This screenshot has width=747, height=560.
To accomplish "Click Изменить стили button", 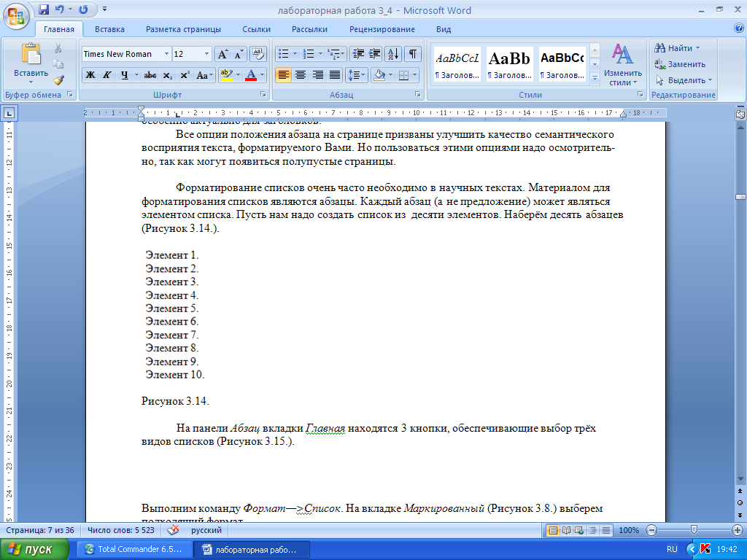I will [623, 65].
